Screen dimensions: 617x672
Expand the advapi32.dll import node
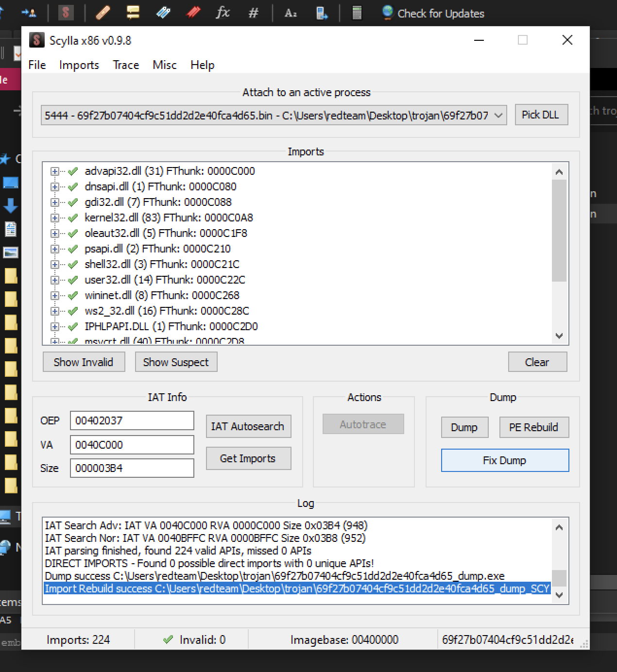[x=55, y=171]
